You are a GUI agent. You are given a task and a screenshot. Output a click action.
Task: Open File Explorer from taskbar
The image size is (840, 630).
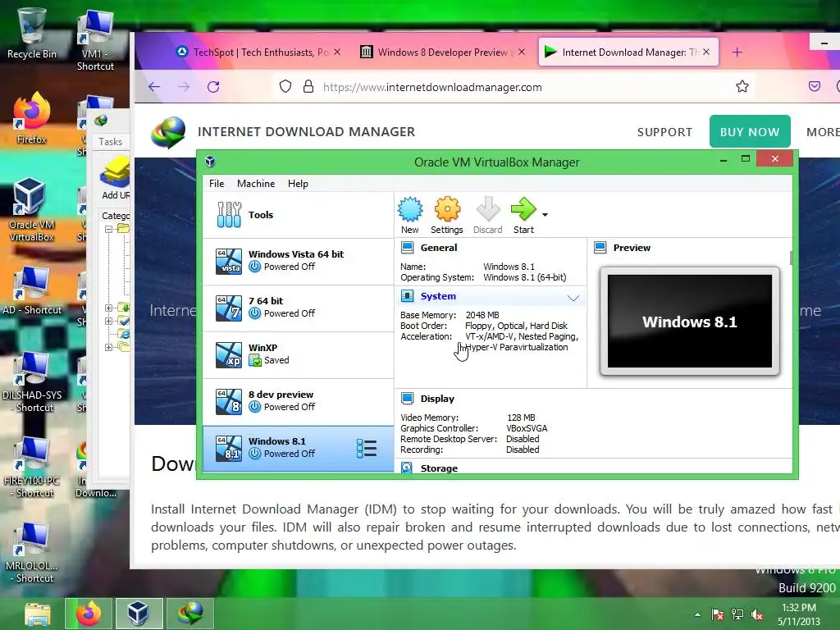tap(38, 614)
